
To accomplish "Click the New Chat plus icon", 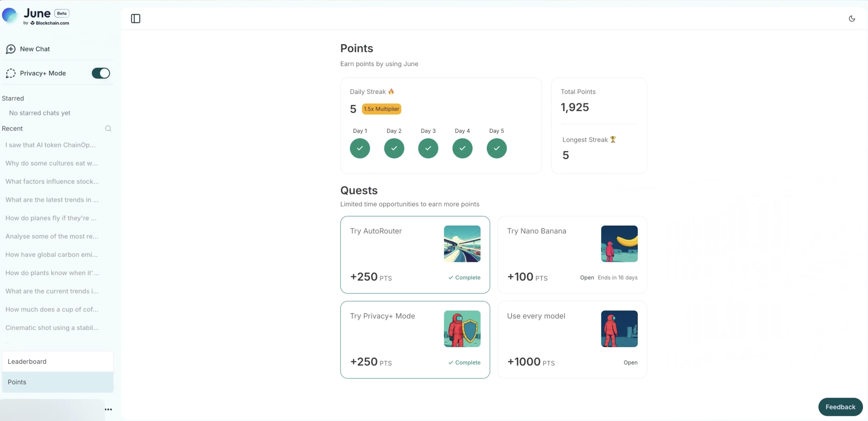I will tap(11, 49).
